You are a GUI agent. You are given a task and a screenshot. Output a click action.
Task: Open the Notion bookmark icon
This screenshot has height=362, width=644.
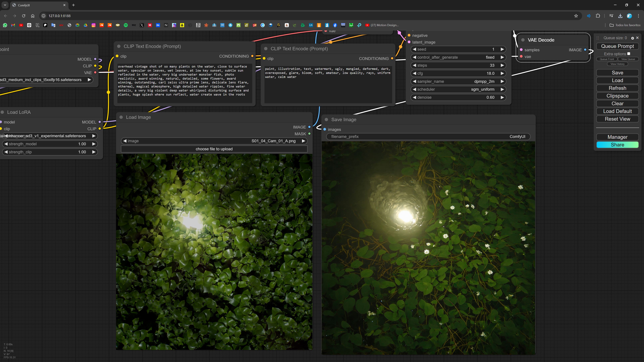coord(166,25)
